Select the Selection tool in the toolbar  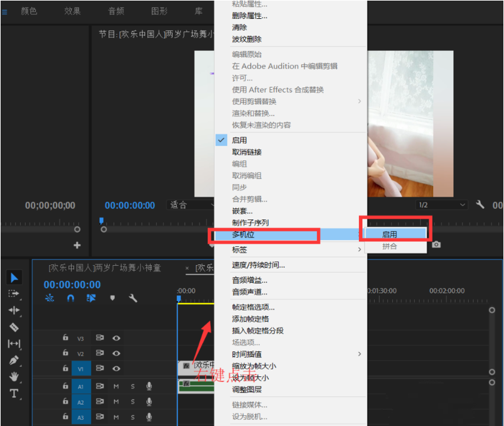[x=13, y=278]
